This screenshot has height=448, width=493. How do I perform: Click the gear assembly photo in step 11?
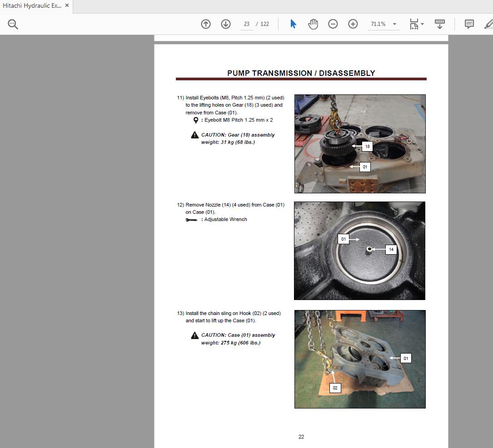pyautogui.click(x=359, y=143)
